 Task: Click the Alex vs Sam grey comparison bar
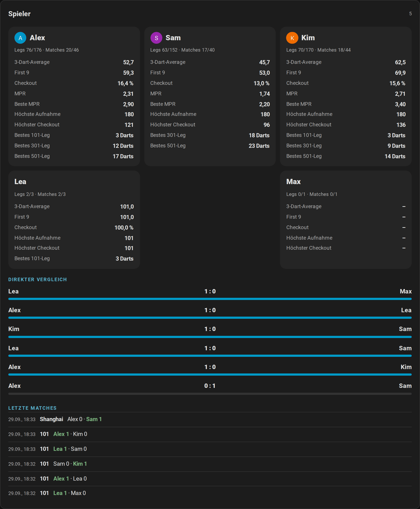pos(210,394)
